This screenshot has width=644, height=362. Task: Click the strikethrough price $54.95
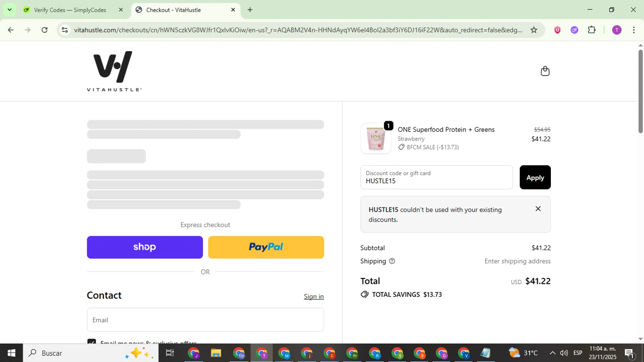click(542, 130)
